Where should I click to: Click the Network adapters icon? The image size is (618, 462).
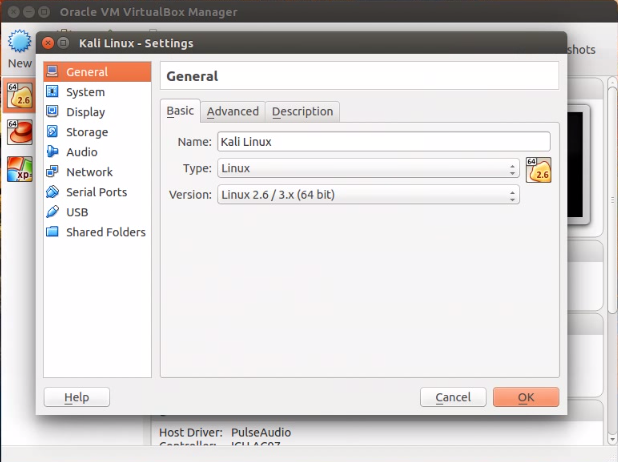click(x=52, y=171)
